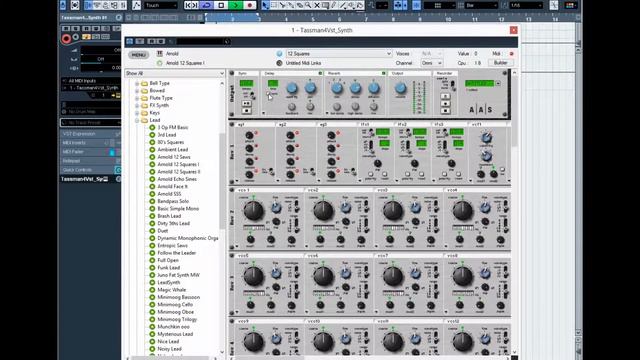Viewport: 640px width, 360px height.
Task: Open the MIDI Inserts inspector tab
Action: (91, 143)
